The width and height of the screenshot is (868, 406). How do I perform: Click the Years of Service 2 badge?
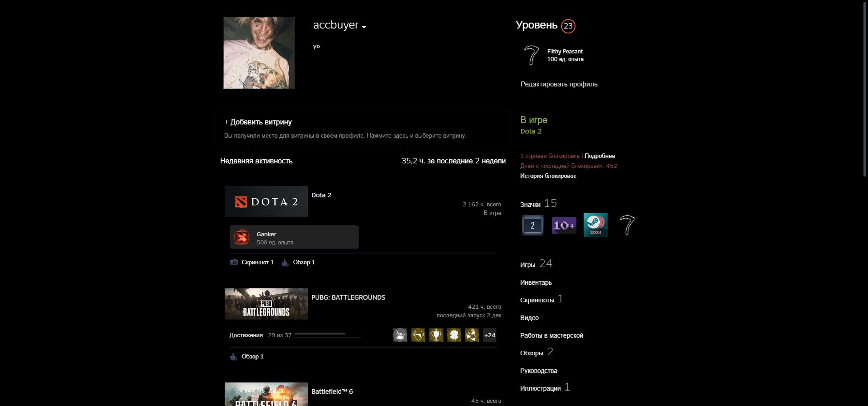pos(533,225)
